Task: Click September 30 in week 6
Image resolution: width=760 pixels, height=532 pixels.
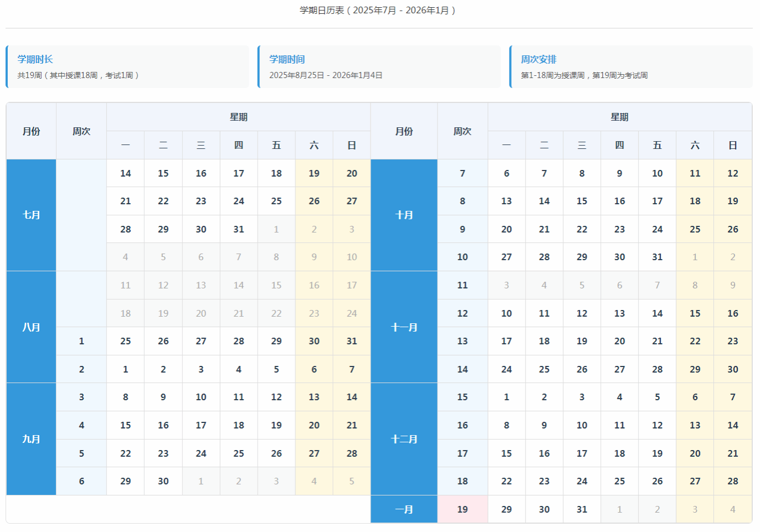Action: [x=163, y=481]
